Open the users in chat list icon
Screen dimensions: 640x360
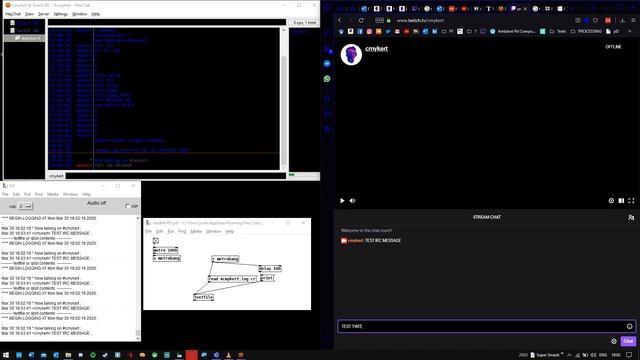click(631, 218)
